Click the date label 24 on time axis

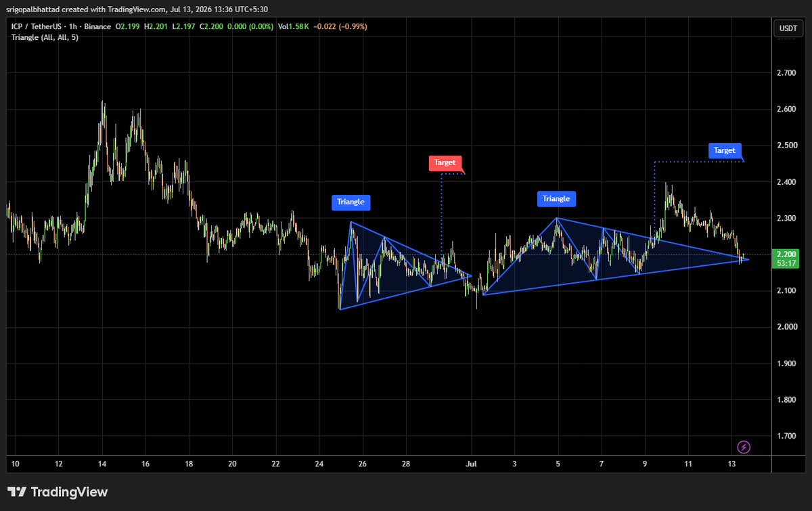[319, 464]
